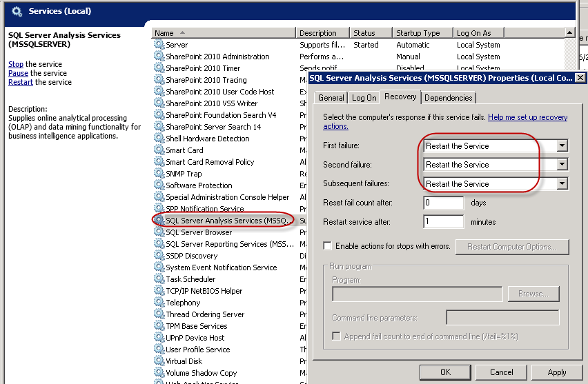
Task: Click the Description column header
Action: [x=322, y=33]
